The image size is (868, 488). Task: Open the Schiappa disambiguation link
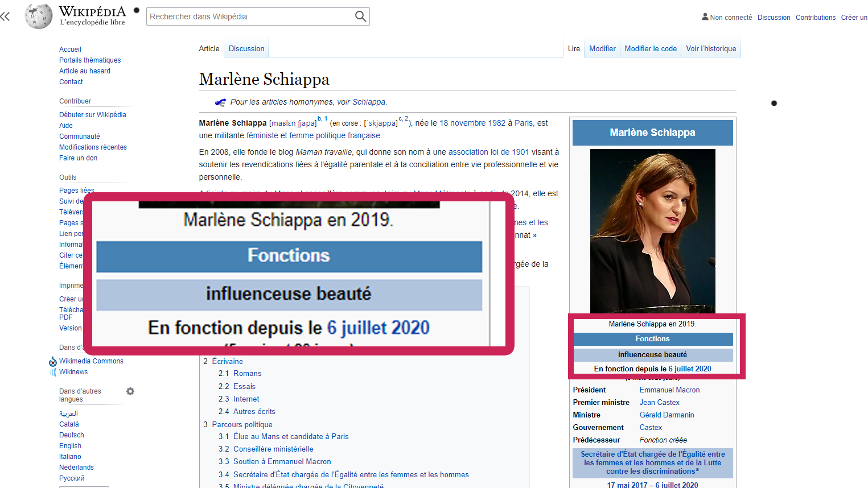pyautogui.click(x=369, y=102)
